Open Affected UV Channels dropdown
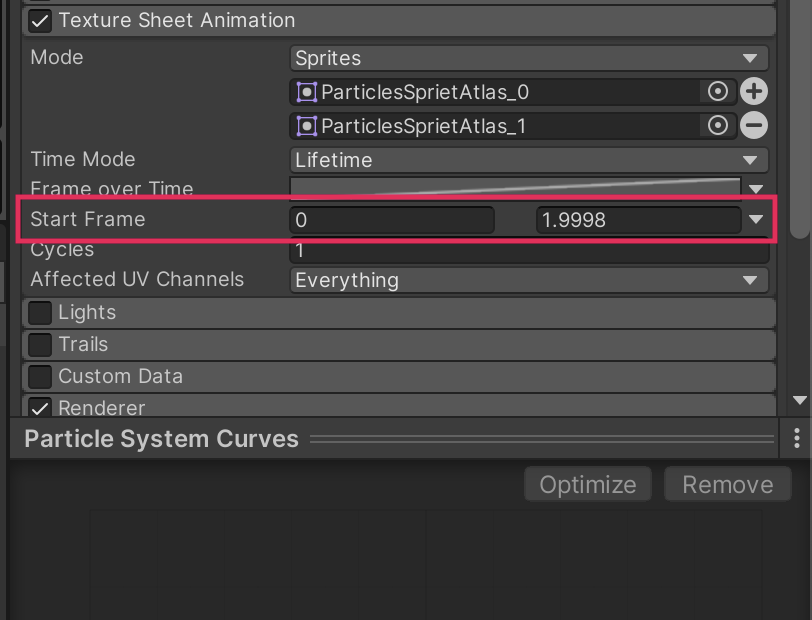The height and width of the screenshot is (620, 812). click(529, 280)
